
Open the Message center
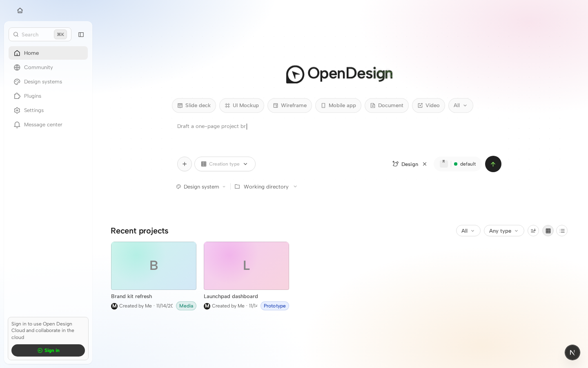[48, 125]
